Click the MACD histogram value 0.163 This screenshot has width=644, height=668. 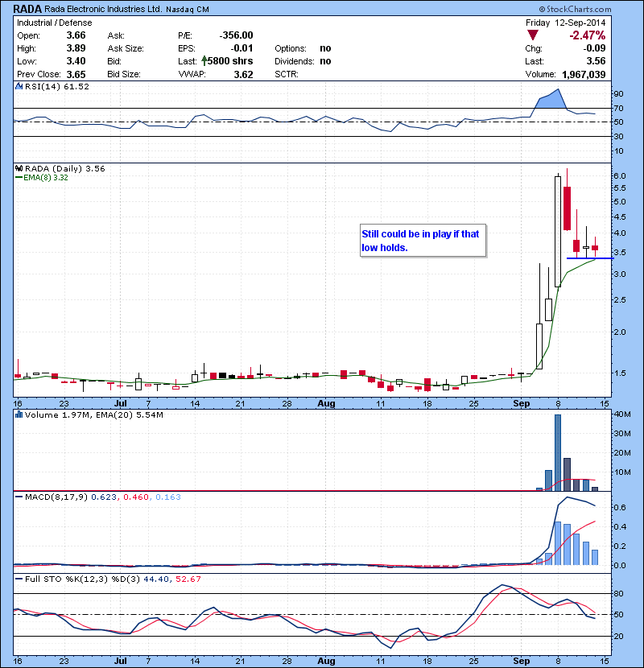168,497
